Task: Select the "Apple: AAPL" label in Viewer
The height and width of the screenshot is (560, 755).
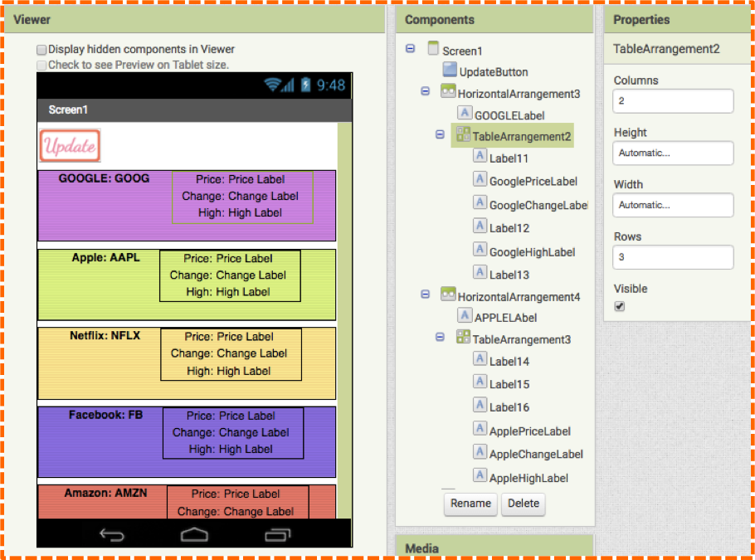Action: (x=106, y=258)
